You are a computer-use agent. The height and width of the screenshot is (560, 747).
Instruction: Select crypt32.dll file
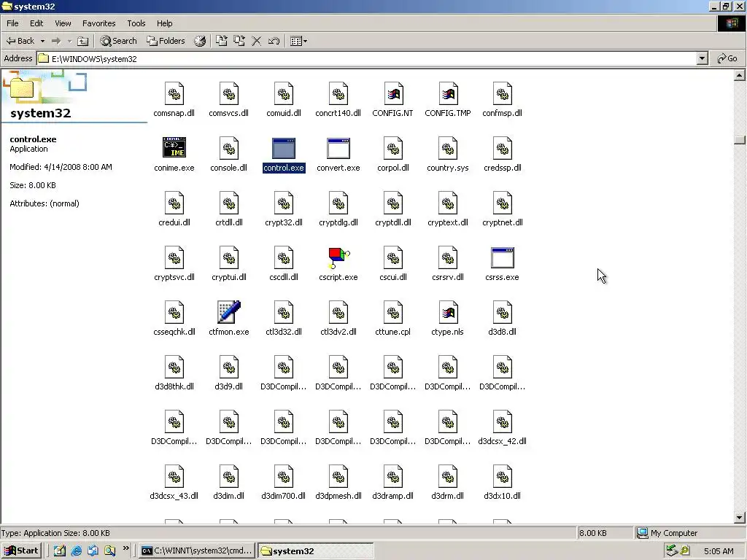(284, 209)
